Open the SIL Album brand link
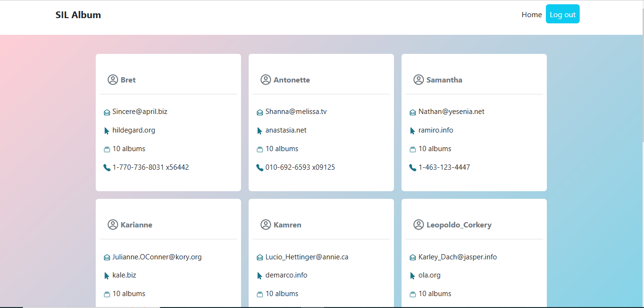This screenshot has height=308, width=644. tap(78, 15)
